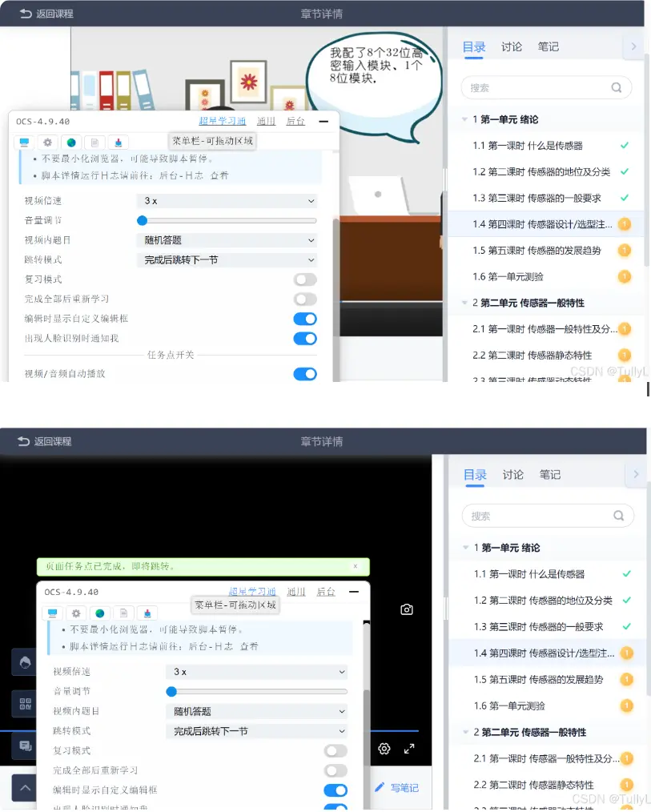Click the chat bubble icon on the left sidebar

25,746
